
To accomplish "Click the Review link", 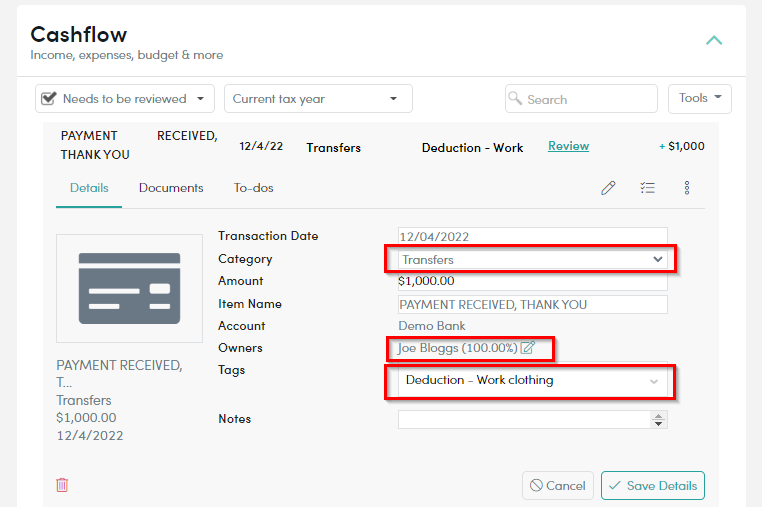I will click(568, 146).
